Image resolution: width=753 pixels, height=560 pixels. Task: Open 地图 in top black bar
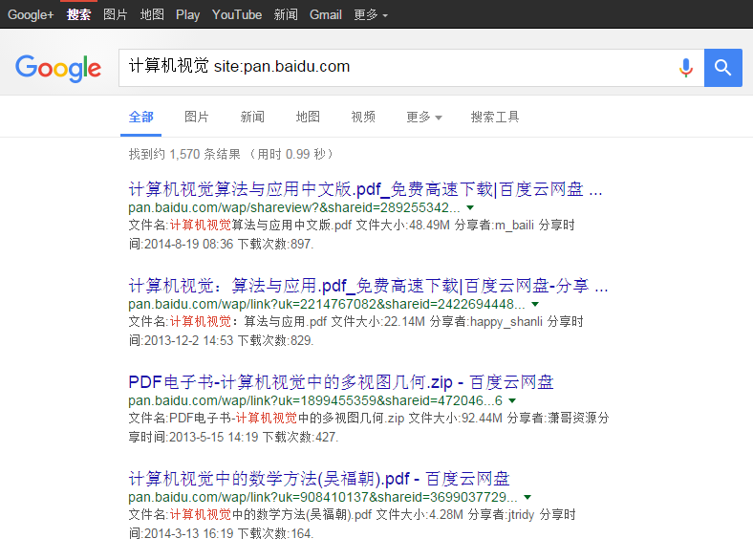tap(152, 15)
